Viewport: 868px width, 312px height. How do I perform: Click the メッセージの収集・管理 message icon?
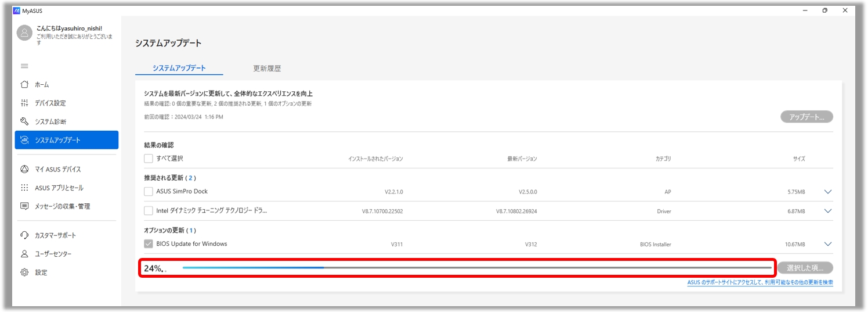pos(24,206)
